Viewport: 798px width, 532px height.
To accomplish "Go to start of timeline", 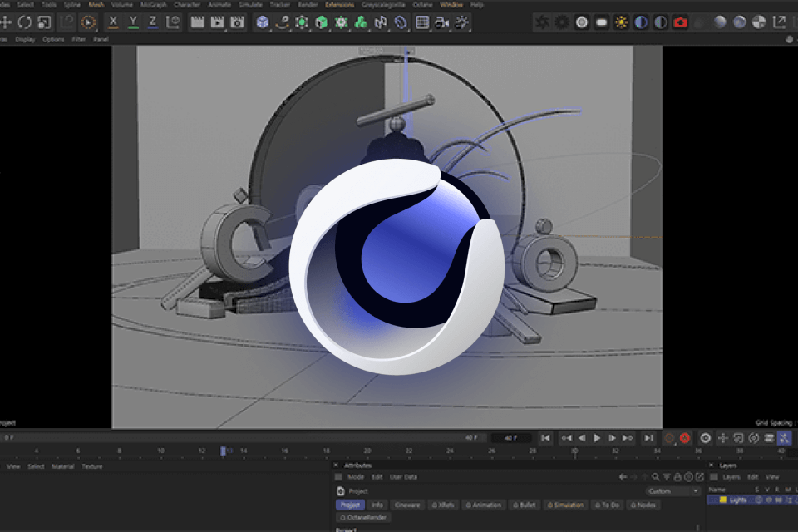I will point(545,438).
